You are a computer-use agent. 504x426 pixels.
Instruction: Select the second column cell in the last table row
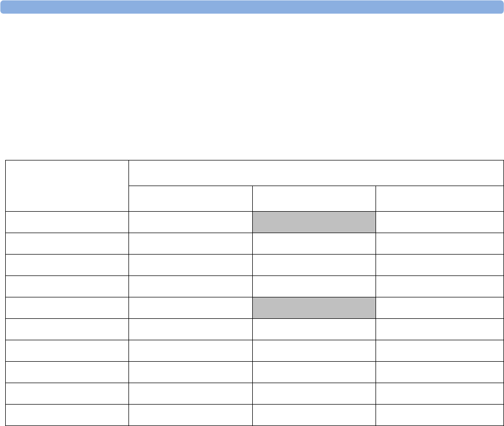(x=191, y=415)
